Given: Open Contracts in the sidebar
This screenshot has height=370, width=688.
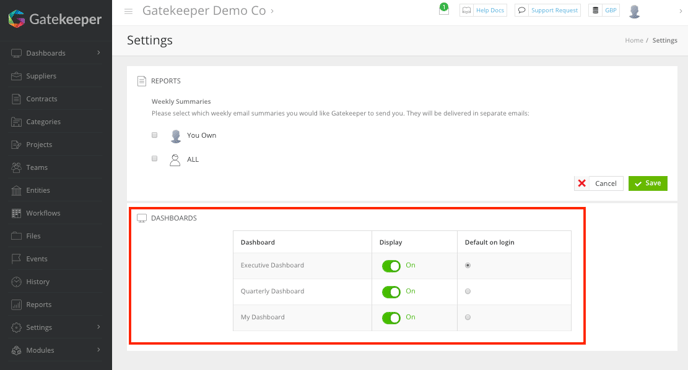Looking at the screenshot, I should pos(42,99).
